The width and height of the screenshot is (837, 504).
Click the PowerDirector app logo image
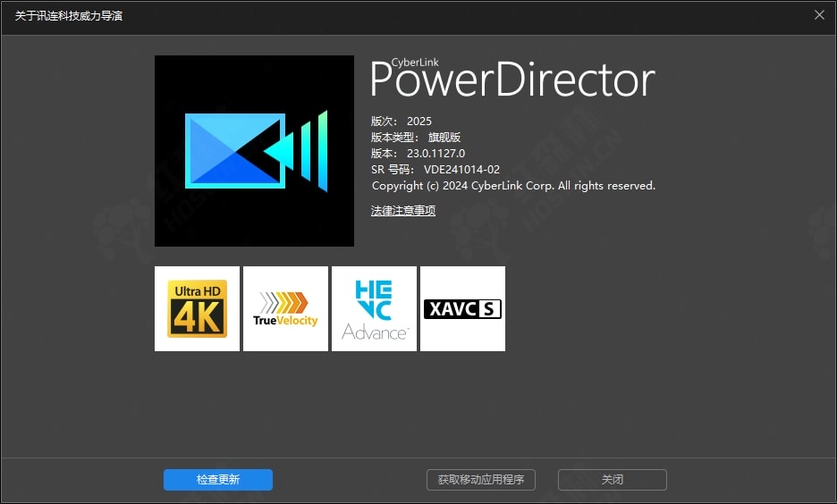tap(254, 151)
